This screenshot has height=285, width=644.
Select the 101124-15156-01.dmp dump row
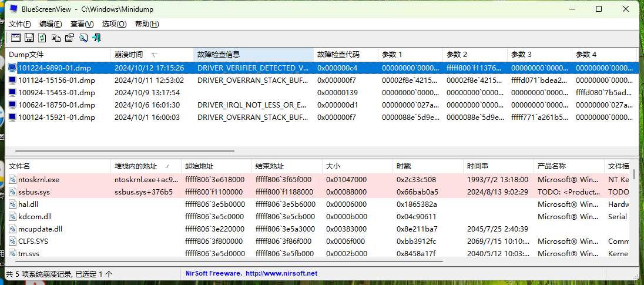[x=322, y=80]
